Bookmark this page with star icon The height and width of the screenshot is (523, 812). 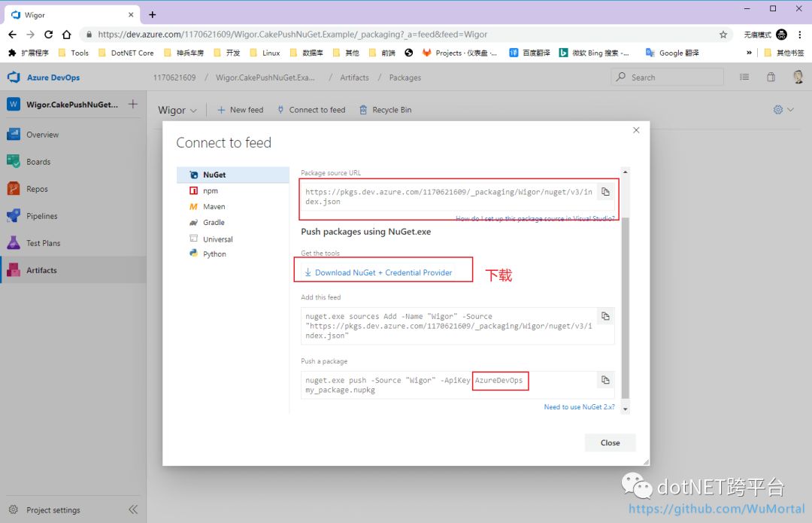pyautogui.click(x=723, y=35)
